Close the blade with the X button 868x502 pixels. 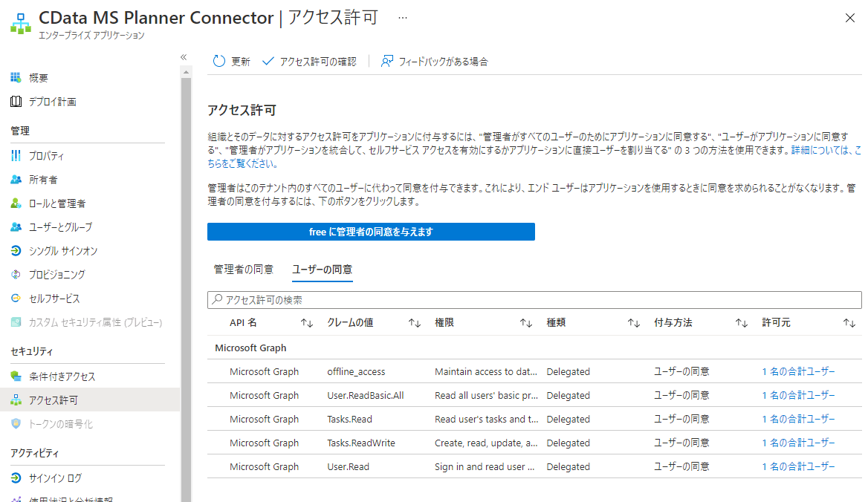click(x=849, y=19)
